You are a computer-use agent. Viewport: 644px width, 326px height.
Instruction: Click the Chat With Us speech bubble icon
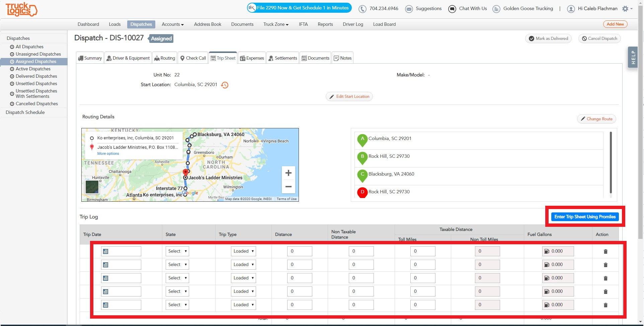pos(452,9)
